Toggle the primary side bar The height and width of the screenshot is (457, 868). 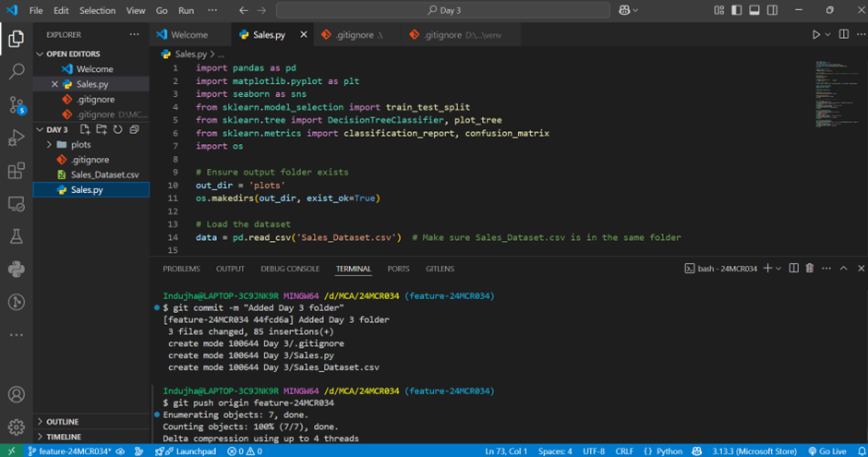tap(737, 10)
